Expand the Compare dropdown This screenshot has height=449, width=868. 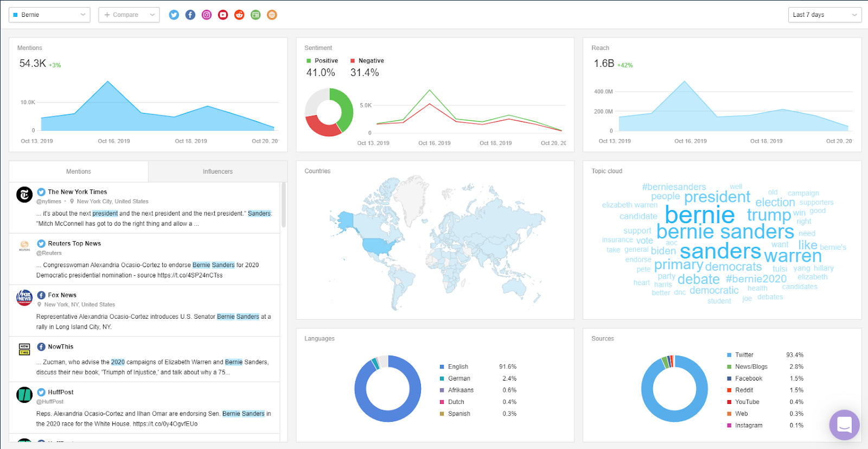tap(129, 15)
